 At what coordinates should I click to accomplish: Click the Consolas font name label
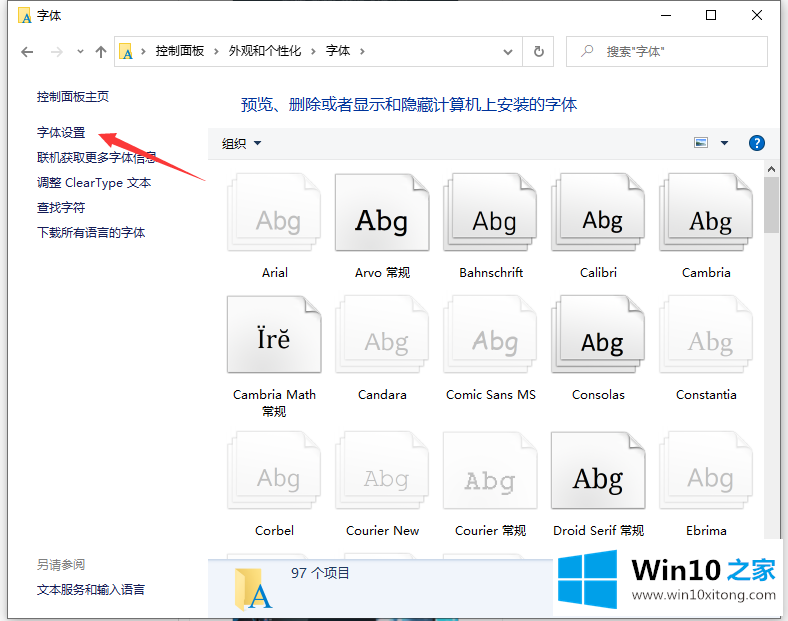tap(598, 395)
